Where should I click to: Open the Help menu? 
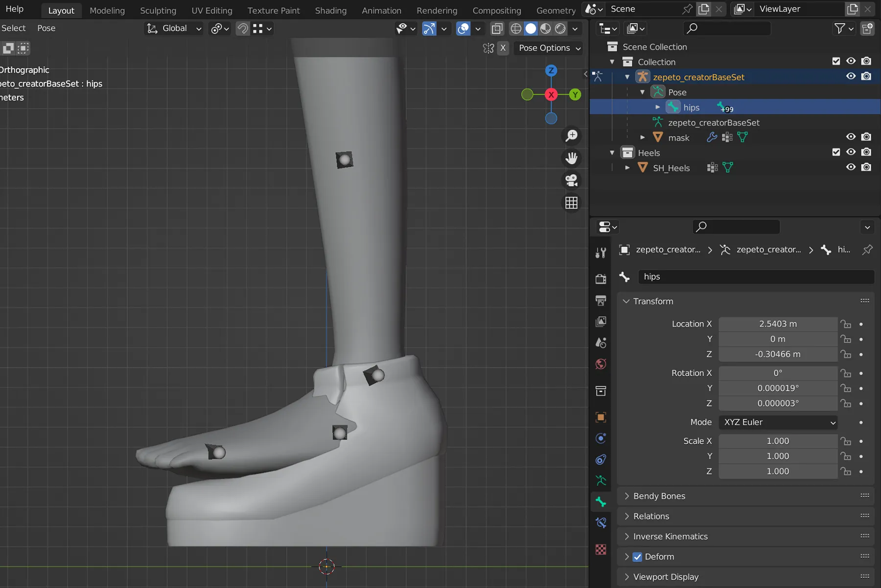pos(14,9)
